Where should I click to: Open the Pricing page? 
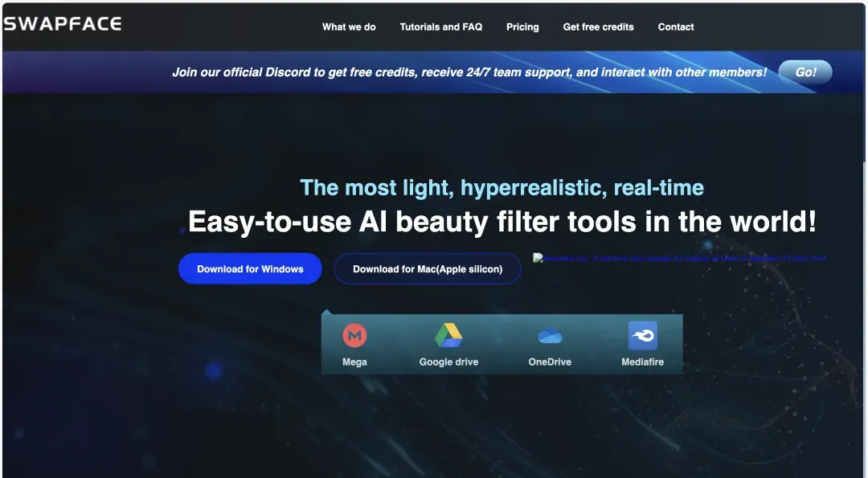click(x=522, y=27)
